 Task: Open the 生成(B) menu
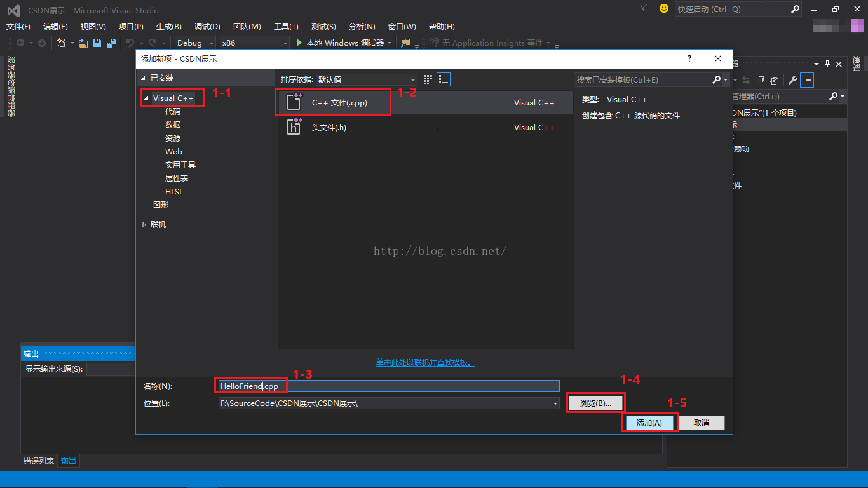click(169, 26)
